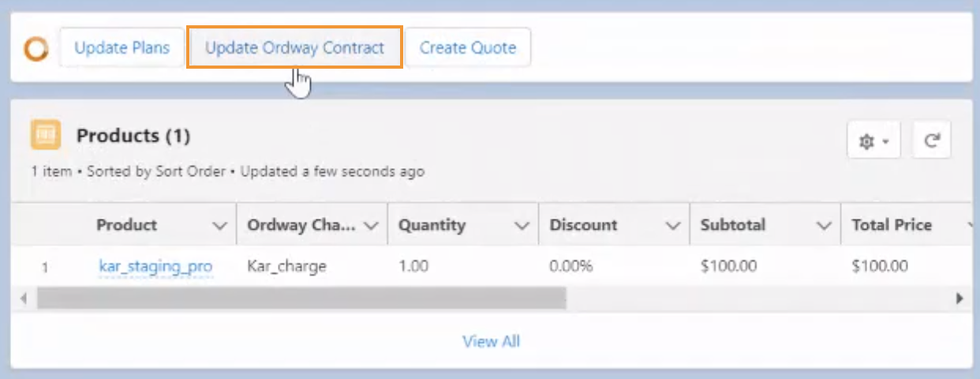
Task: Click left arrow of horizontal scrollbar
Action: pyautogui.click(x=23, y=298)
